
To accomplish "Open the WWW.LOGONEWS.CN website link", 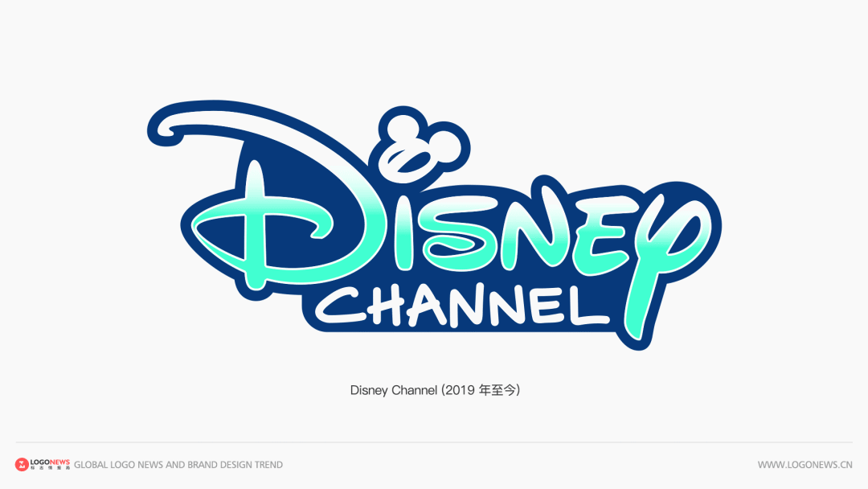I will [x=805, y=465].
